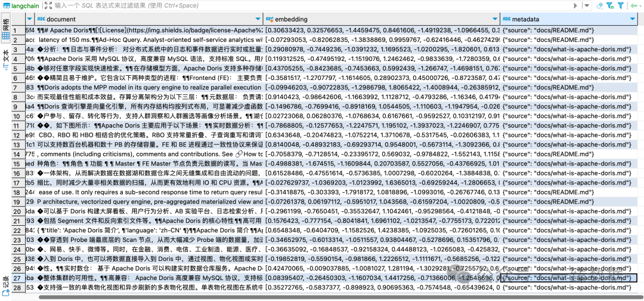The height and width of the screenshot is (301, 644).
Task: Click document cell 'P architecture, vectorized query engine'
Action: click(x=149, y=201)
